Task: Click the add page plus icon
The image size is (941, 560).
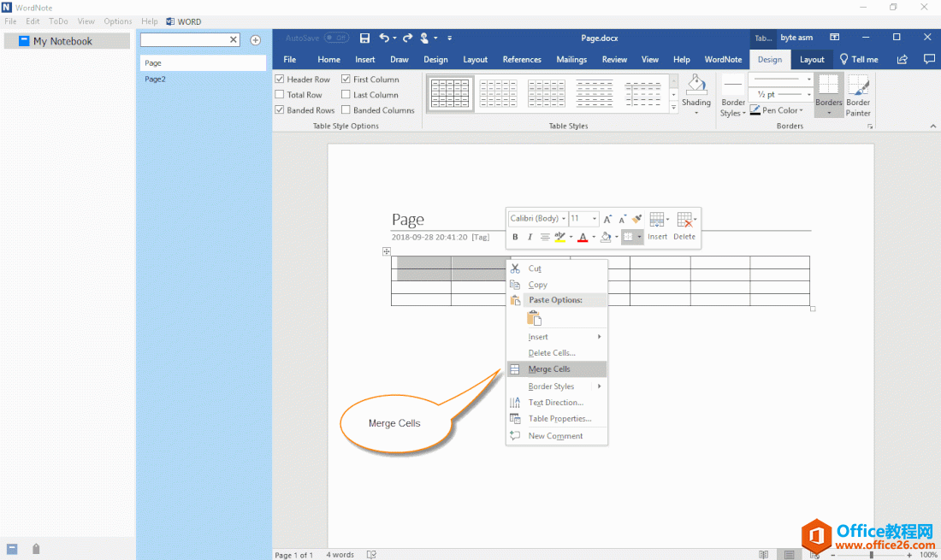Action: (255, 40)
